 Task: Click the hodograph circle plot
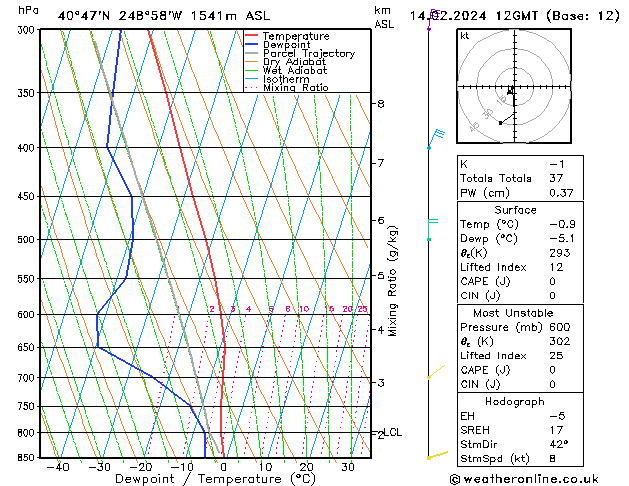click(x=512, y=89)
